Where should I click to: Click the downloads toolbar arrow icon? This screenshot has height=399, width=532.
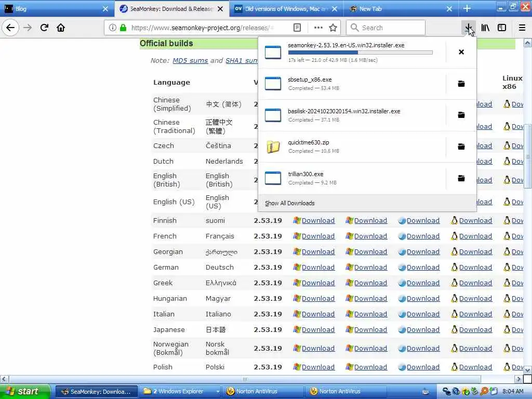(x=469, y=28)
